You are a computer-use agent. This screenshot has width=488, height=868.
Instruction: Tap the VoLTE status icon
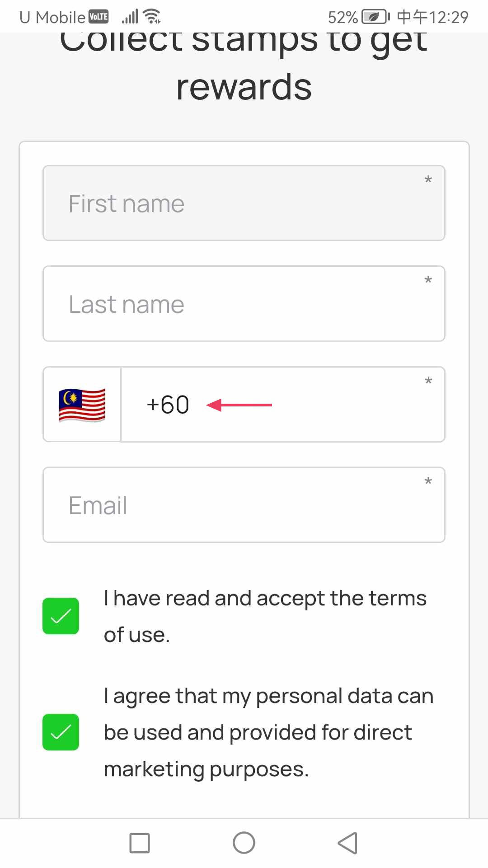click(99, 17)
